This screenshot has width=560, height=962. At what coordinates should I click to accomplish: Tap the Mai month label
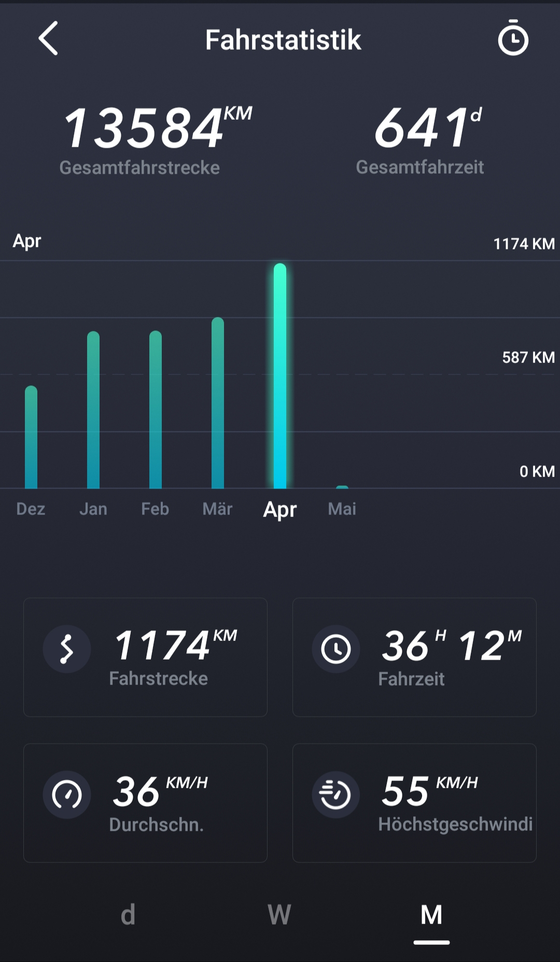coord(342,509)
